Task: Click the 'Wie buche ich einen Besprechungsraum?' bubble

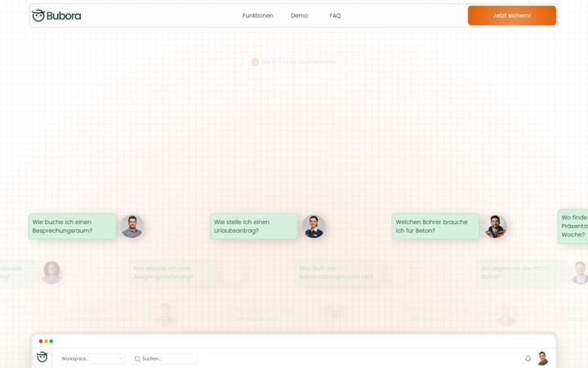Action: coord(73,227)
